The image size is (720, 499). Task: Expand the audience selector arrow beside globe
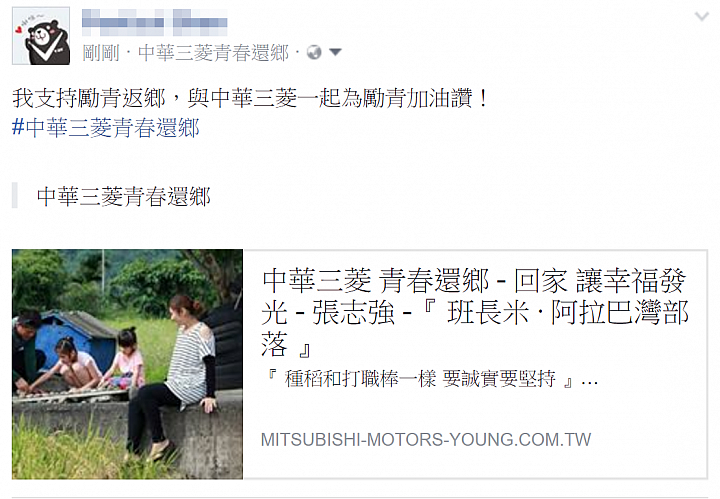click(336, 52)
